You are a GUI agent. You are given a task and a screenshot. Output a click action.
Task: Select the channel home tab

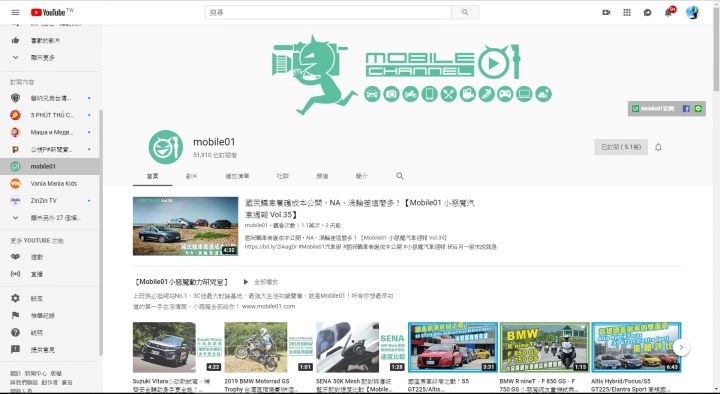click(152, 176)
